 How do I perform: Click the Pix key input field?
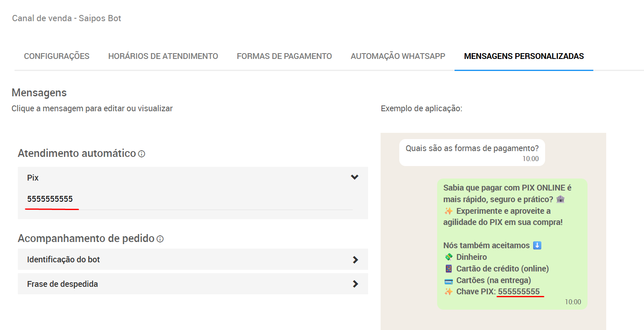point(189,199)
